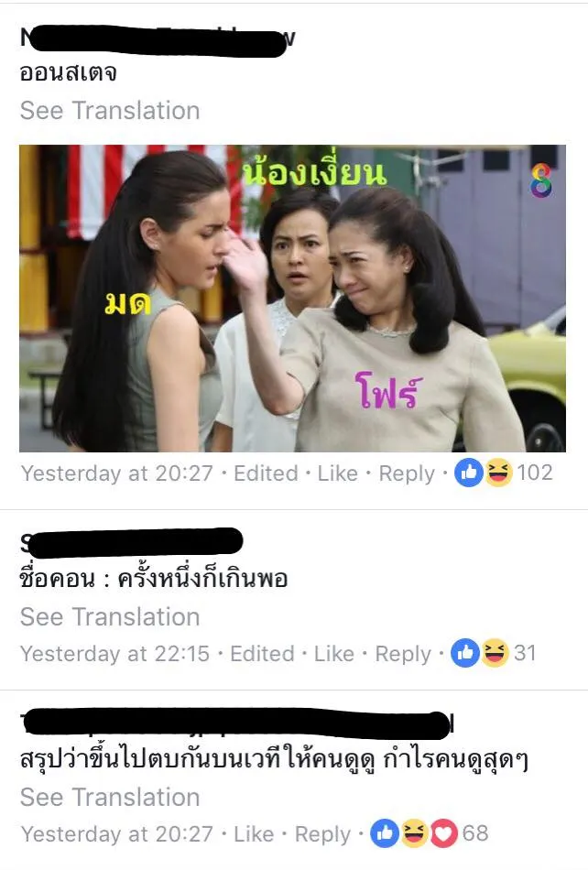
Task: Reply to the comment posted at 22:15
Action: click(x=403, y=655)
